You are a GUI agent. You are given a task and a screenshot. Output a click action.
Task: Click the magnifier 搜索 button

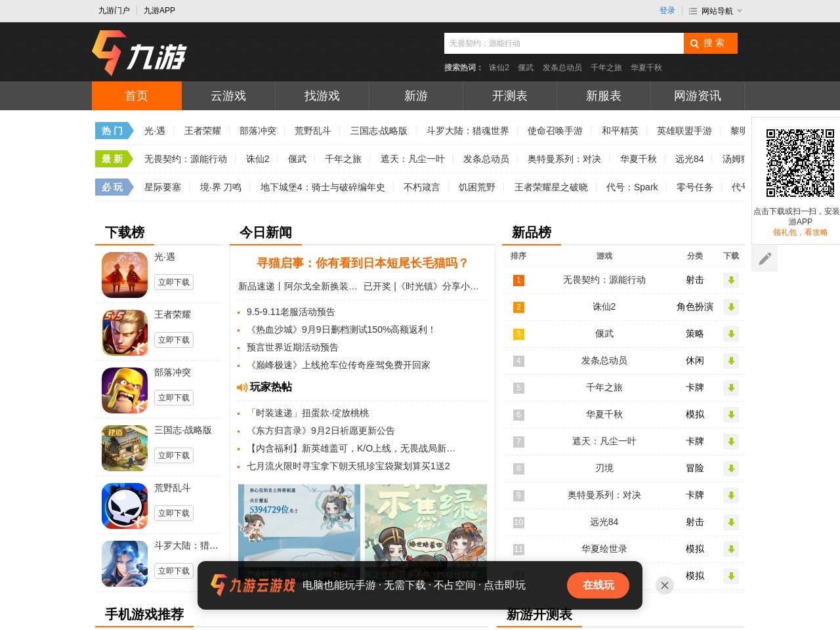pyautogui.click(x=711, y=43)
